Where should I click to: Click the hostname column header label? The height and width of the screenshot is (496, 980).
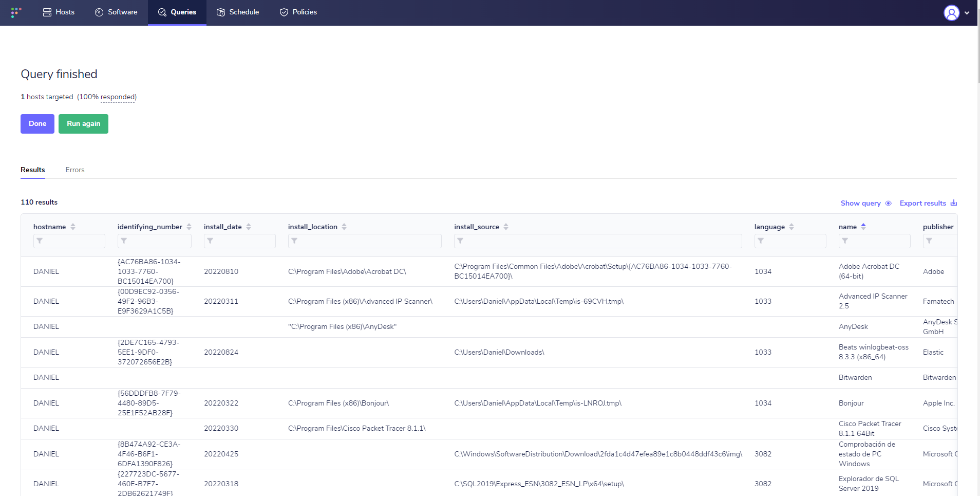(x=49, y=227)
